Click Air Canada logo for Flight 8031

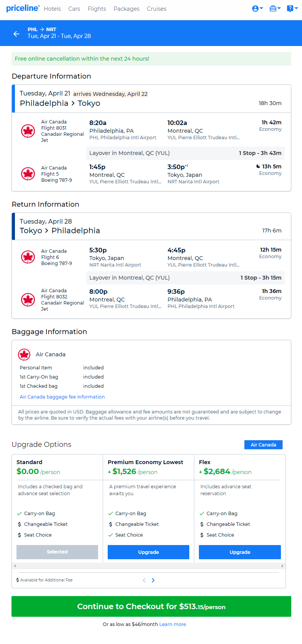coord(28,131)
